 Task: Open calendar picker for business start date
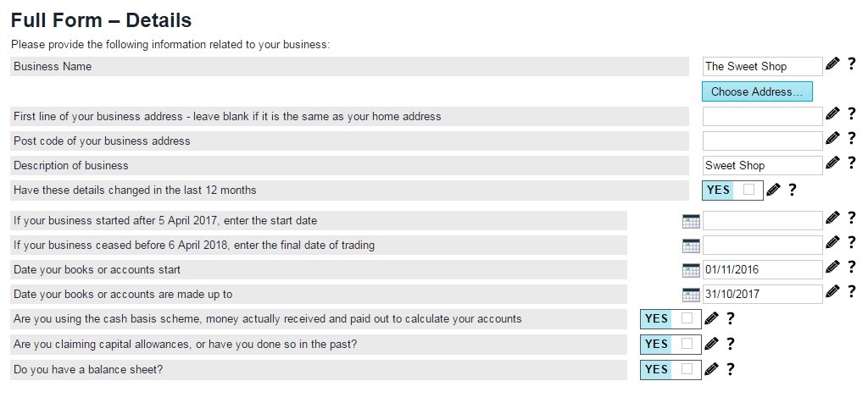coord(691,221)
